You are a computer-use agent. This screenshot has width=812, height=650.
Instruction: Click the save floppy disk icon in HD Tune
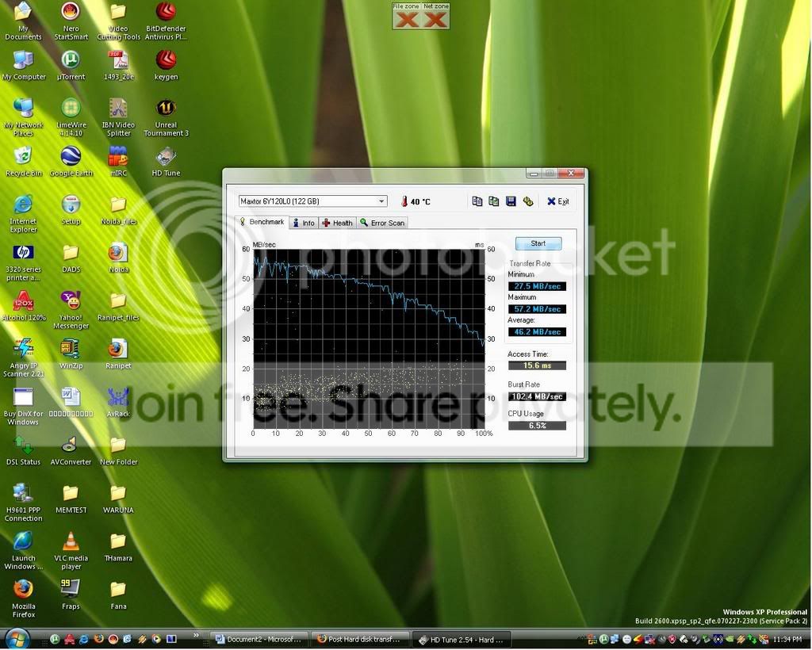511,201
